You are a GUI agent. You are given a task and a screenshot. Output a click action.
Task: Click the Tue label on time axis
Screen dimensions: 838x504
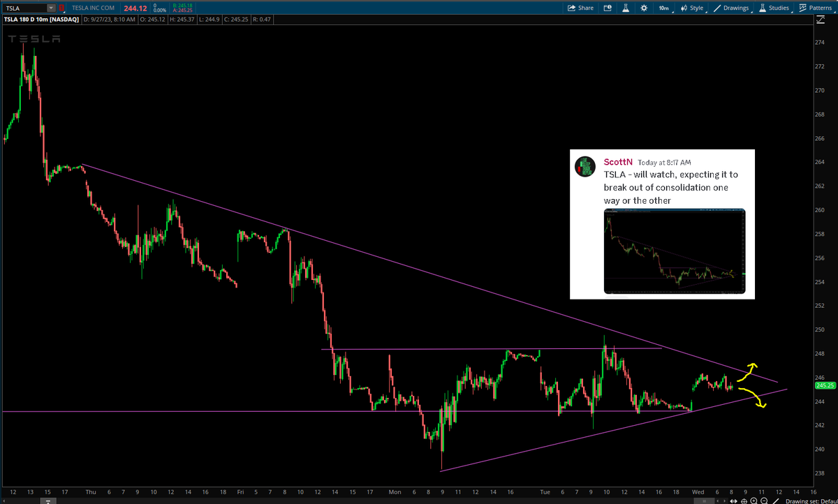coord(544,492)
